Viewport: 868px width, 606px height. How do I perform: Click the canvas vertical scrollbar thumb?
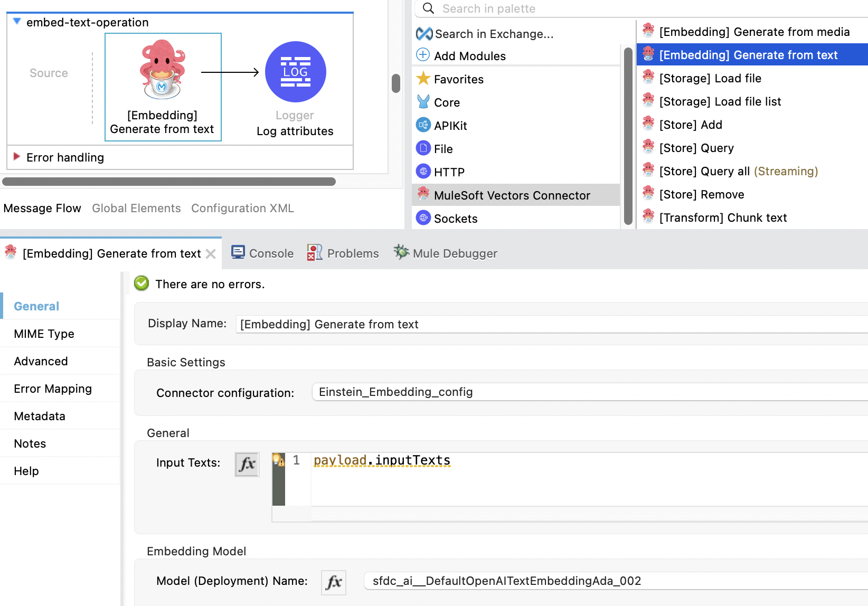click(x=396, y=83)
